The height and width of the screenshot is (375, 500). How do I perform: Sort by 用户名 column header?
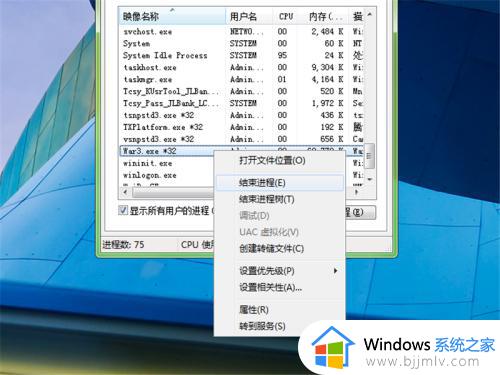coord(249,16)
